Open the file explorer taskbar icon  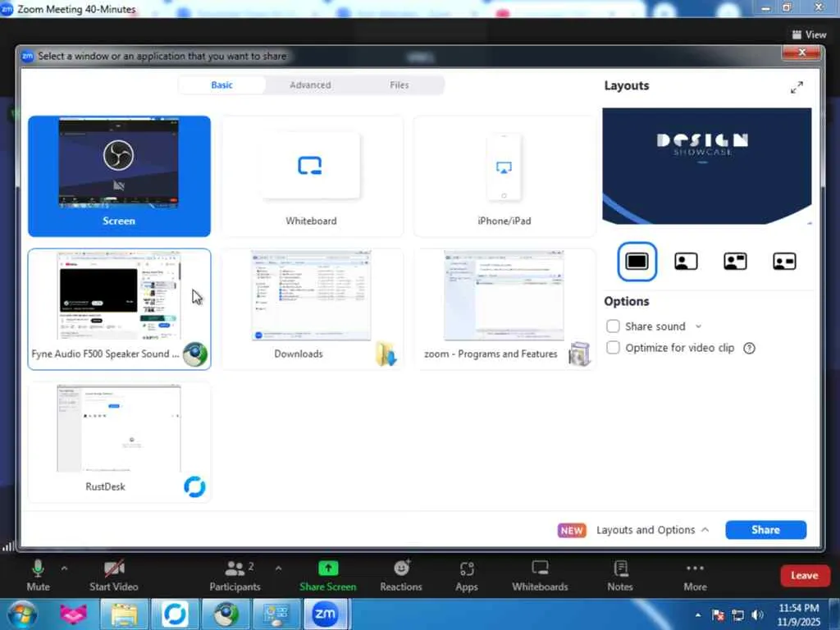(x=124, y=614)
